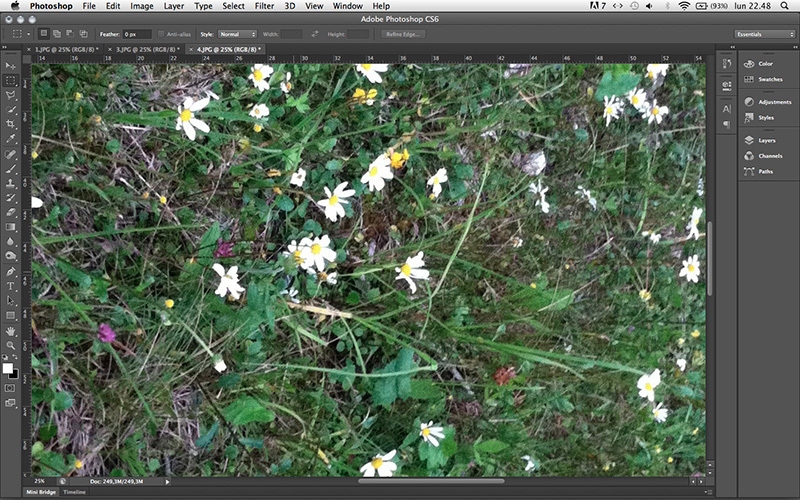The width and height of the screenshot is (800, 500).
Task: Select the Healing Brush tool
Action: coord(10,154)
